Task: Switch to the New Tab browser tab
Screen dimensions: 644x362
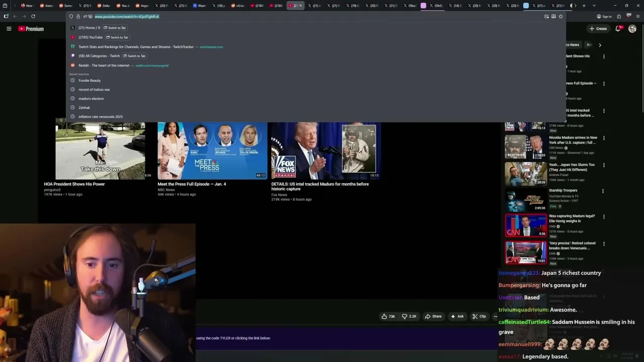Action: point(27,6)
